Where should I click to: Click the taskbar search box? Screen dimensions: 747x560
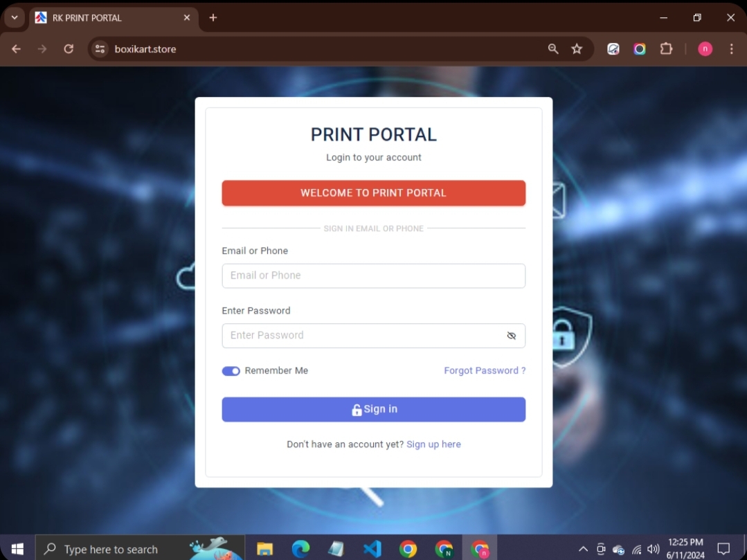pyautogui.click(x=140, y=548)
